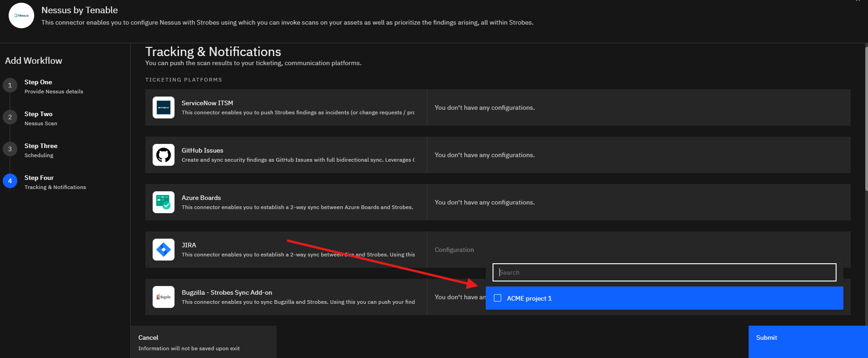Open the JIRA Configuration dropdown
Image resolution: width=868 pixels, height=358 pixels.
point(639,250)
